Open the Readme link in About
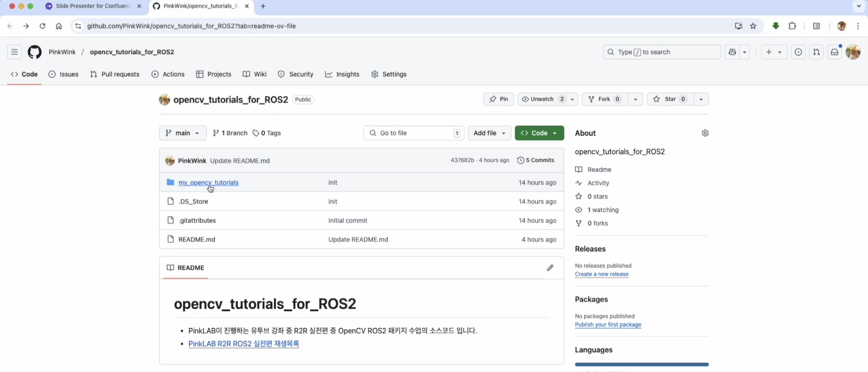868x372 pixels. click(594, 169)
